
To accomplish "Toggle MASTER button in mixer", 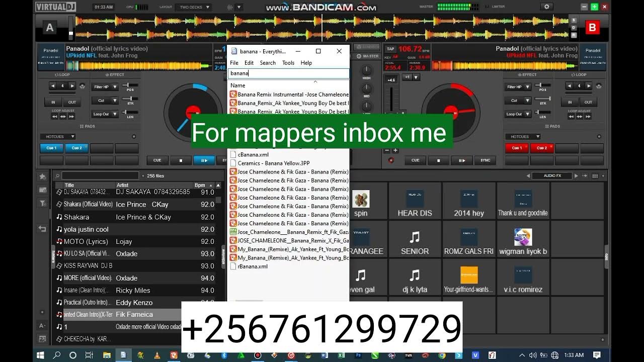I will click(368, 56).
